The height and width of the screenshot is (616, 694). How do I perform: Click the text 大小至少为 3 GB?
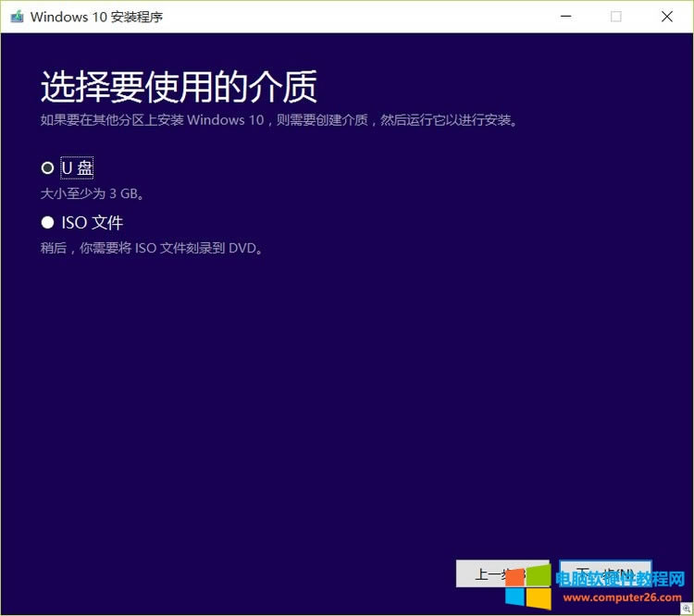(92, 193)
